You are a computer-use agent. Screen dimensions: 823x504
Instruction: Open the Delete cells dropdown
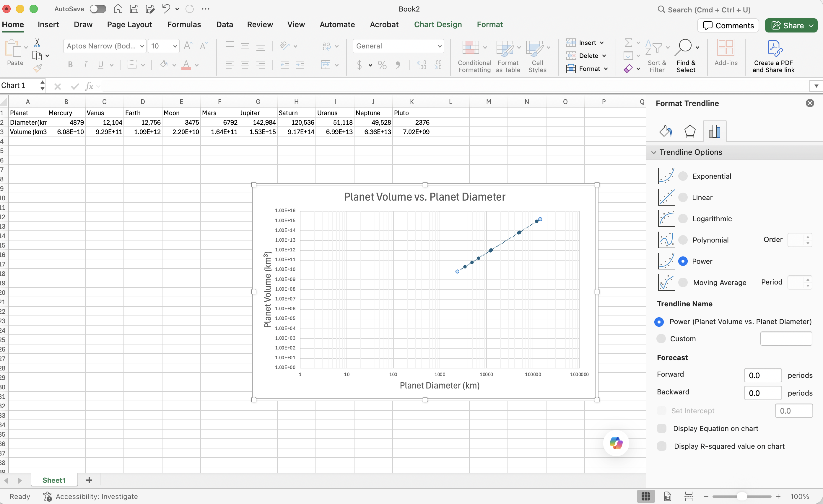[x=604, y=56]
